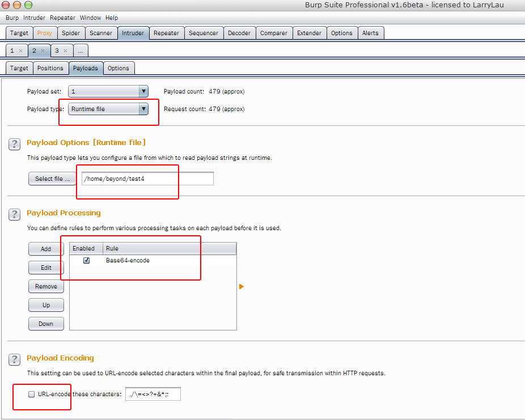Screen dimensions: 525x420
Task: Open the Intruder Options sub-tab
Action: (x=118, y=68)
